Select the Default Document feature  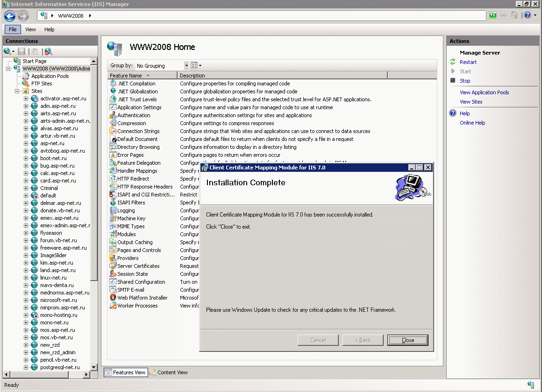pos(137,139)
